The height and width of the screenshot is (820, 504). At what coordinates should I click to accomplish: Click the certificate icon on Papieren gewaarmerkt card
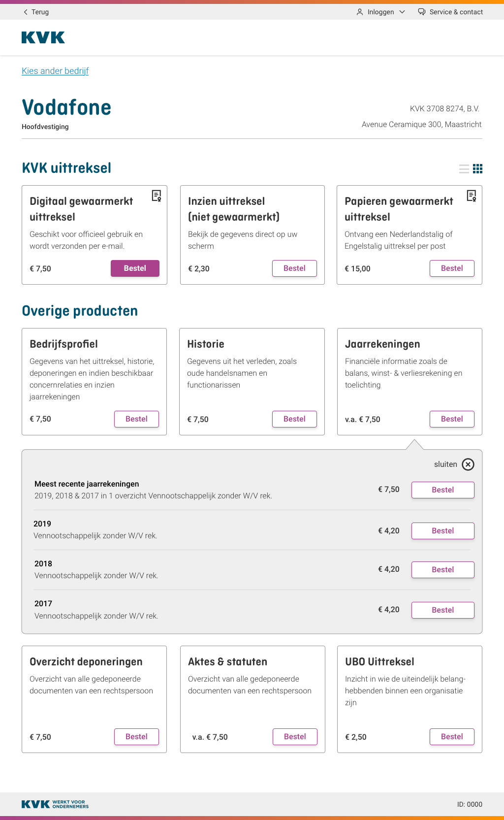click(472, 196)
